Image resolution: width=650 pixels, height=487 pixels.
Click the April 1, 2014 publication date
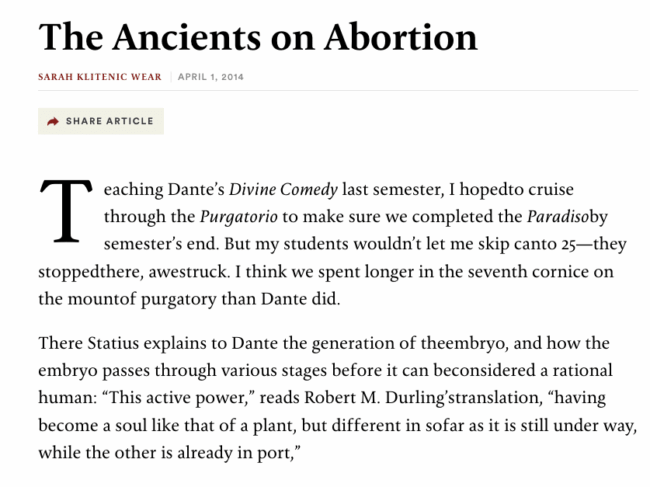click(211, 77)
